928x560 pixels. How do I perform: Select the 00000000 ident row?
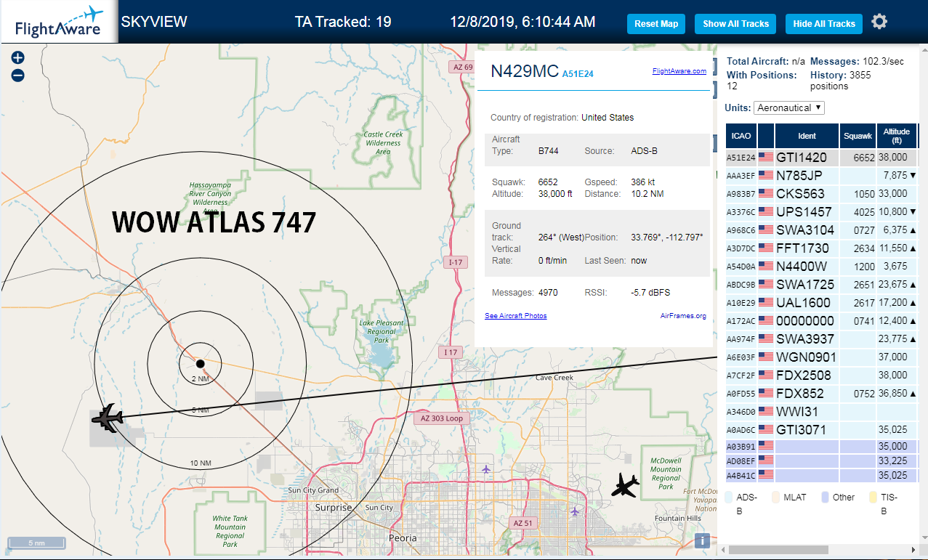click(x=822, y=320)
